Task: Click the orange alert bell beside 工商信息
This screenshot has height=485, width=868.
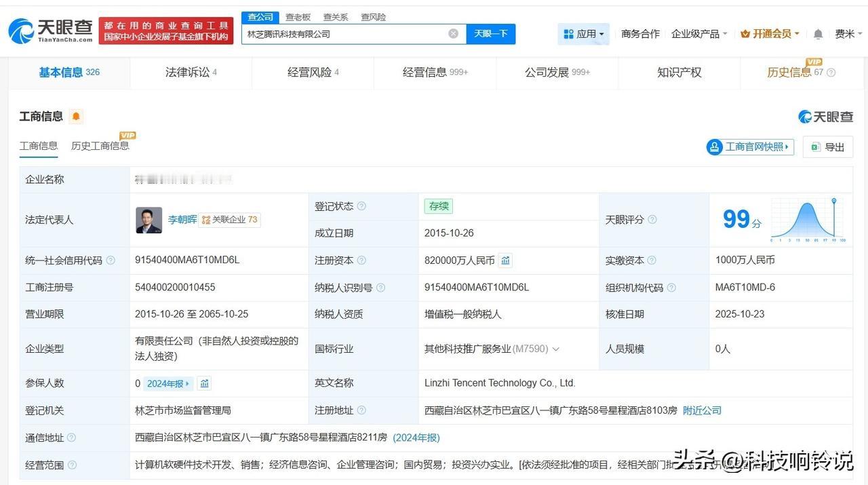Action: point(76,117)
